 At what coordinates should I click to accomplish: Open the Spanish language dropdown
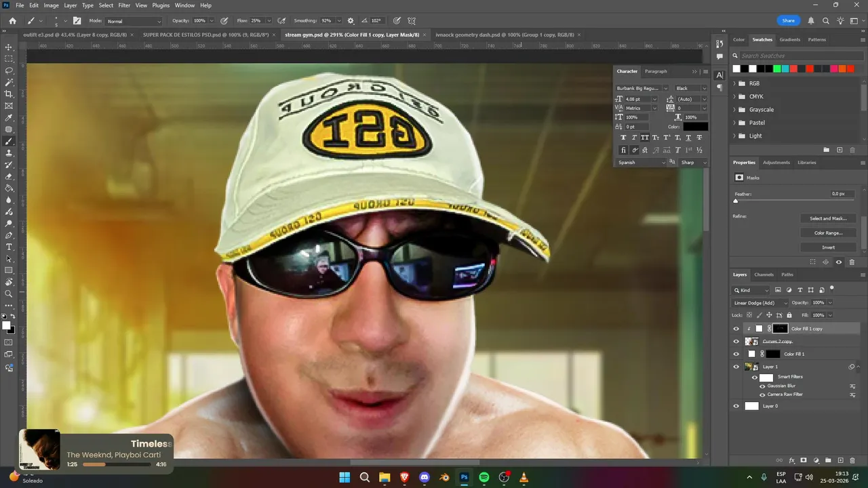click(642, 163)
